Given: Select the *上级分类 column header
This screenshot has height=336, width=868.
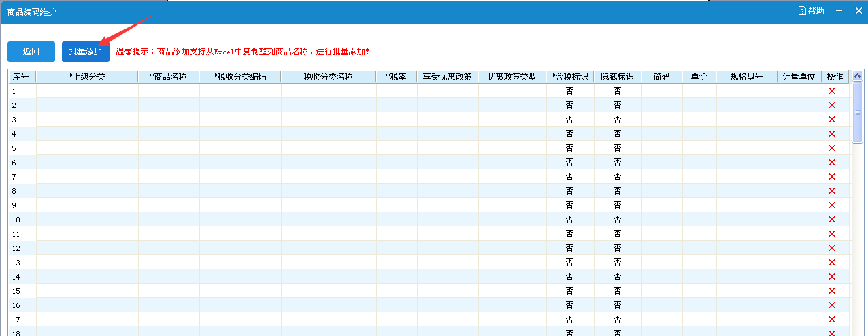Looking at the screenshot, I should point(87,77).
